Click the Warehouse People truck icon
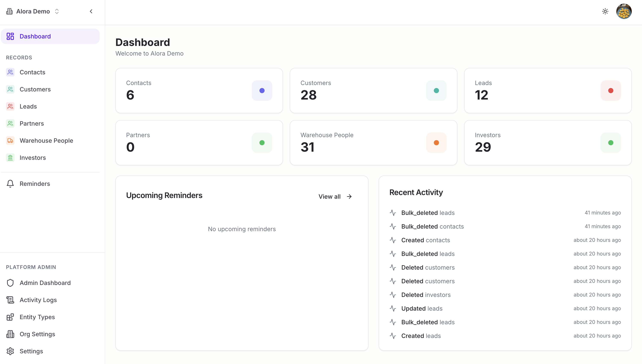The image size is (642, 364). click(10, 141)
